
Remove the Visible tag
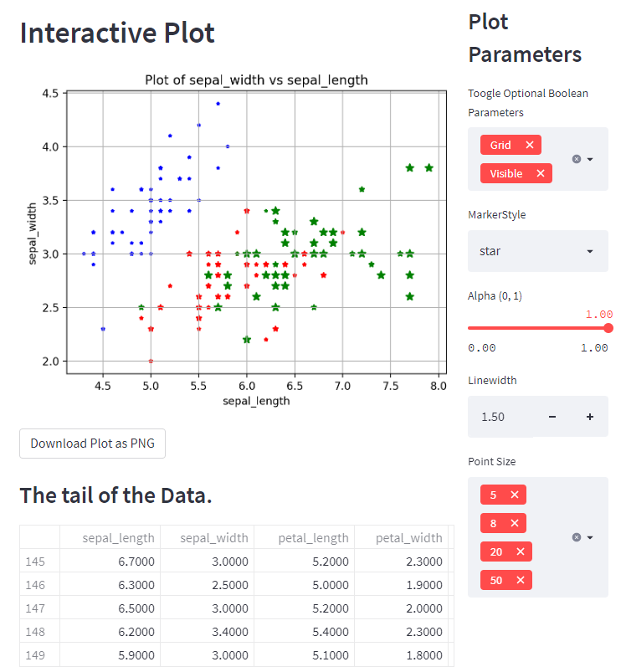[541, 173]
